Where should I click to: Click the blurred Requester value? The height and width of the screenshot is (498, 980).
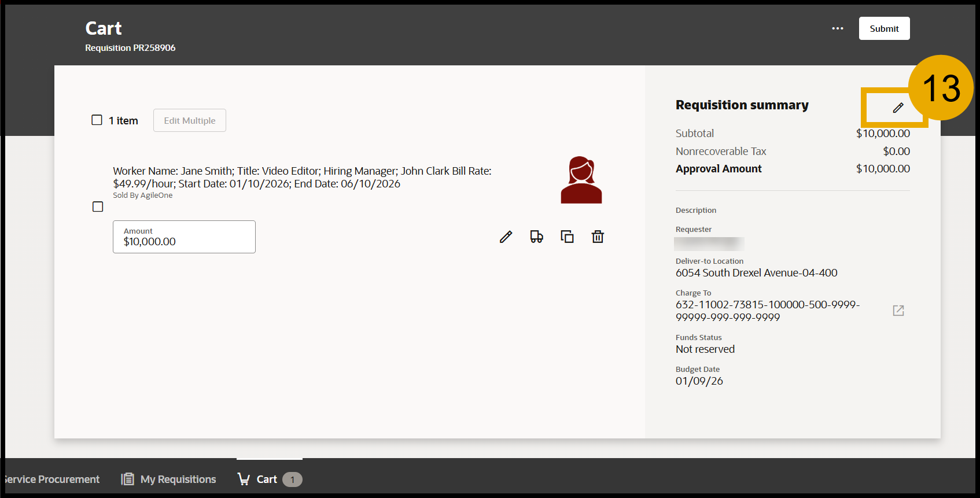709,244
